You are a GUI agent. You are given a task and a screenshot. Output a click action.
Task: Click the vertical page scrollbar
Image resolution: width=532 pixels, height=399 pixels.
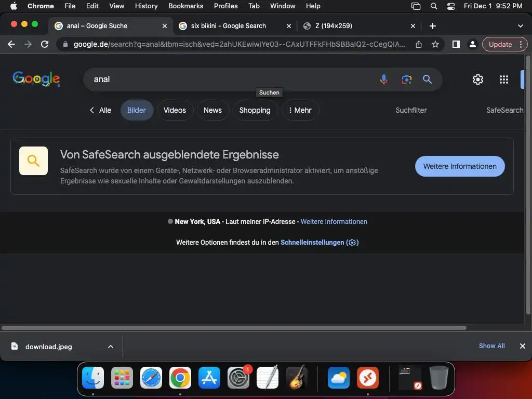click(528, 185)
